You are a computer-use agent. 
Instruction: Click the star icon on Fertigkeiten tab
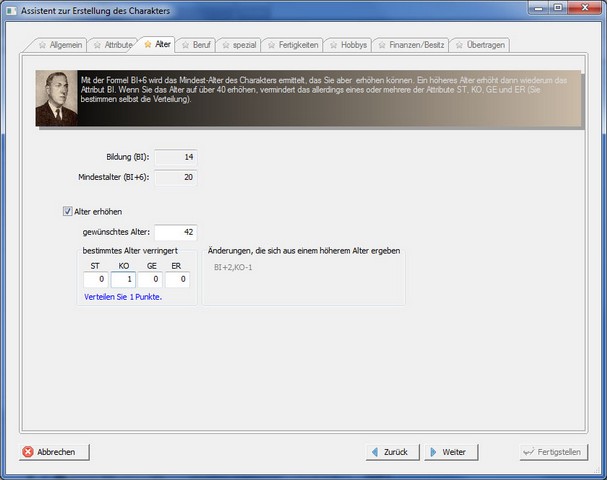[271, 45]
